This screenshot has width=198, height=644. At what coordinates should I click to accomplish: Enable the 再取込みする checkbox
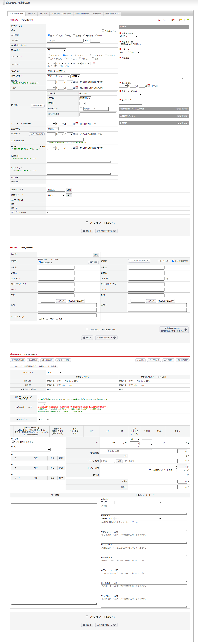(x=103, y=30)
